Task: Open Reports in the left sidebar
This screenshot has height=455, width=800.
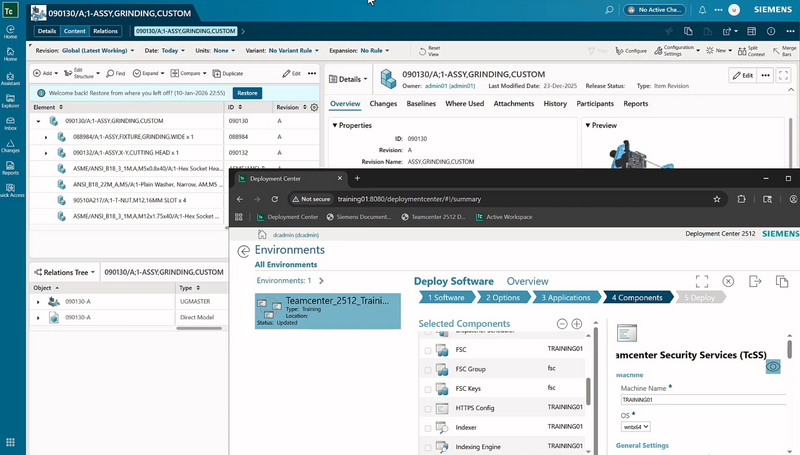Action: click(x=10, y=168)
